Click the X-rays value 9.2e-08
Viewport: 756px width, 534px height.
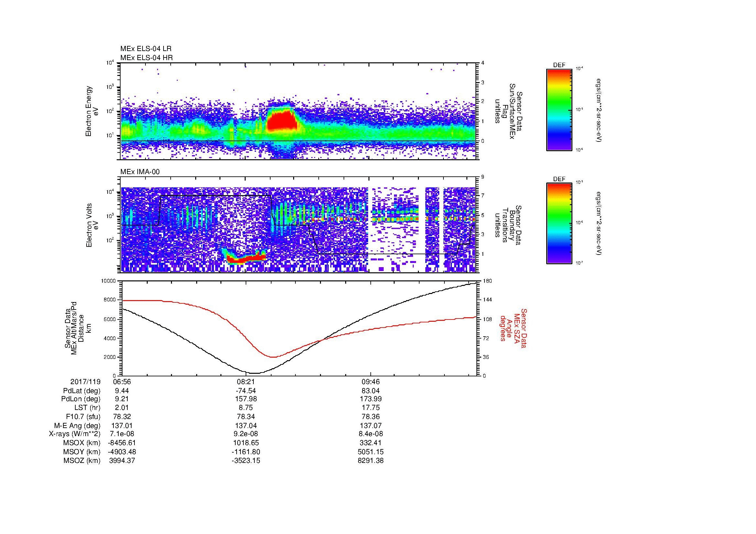pos(246,434)
